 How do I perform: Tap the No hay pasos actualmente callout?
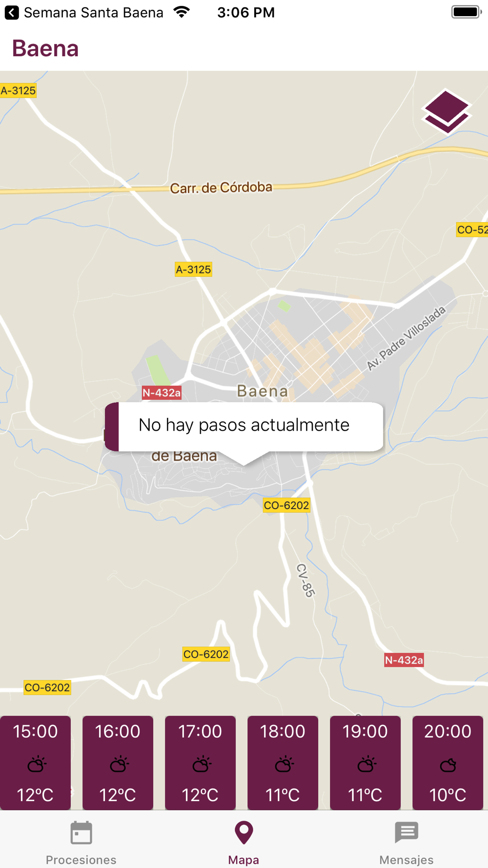(244, 426)
